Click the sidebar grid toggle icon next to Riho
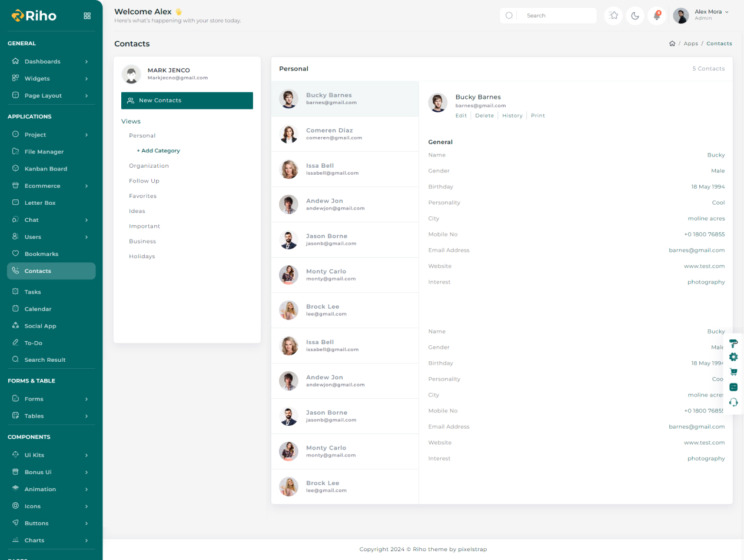Image resolution: width=744 pixels, height=560 pixels. pos(87,16)
